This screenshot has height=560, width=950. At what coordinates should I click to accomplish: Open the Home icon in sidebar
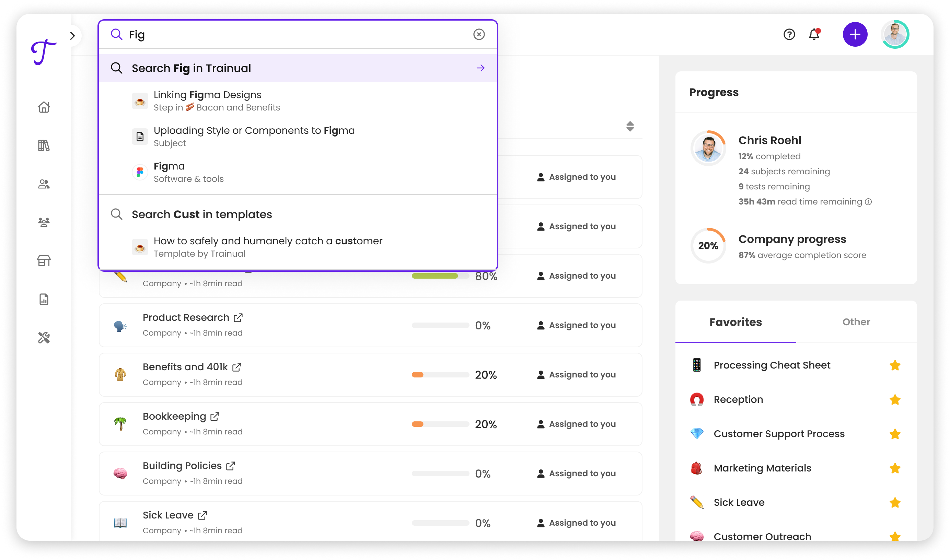coord(44,107)
